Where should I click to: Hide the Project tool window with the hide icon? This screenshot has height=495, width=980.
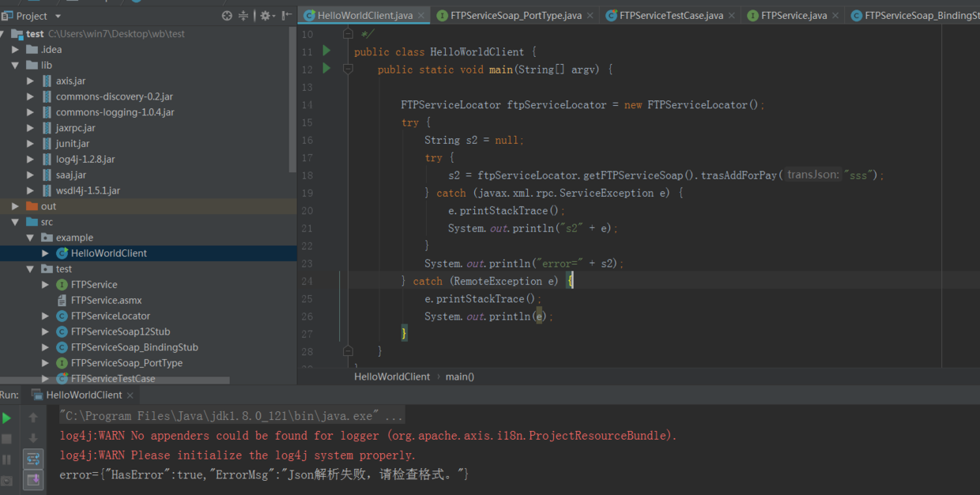(x=286, y=16)
